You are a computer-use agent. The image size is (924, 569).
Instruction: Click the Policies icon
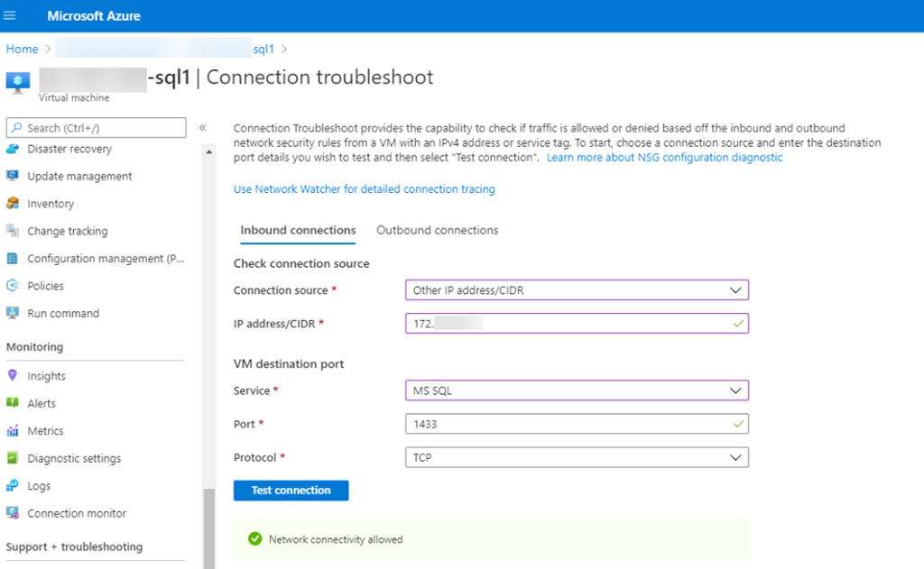pyautogui.click(x=13, y=286)
